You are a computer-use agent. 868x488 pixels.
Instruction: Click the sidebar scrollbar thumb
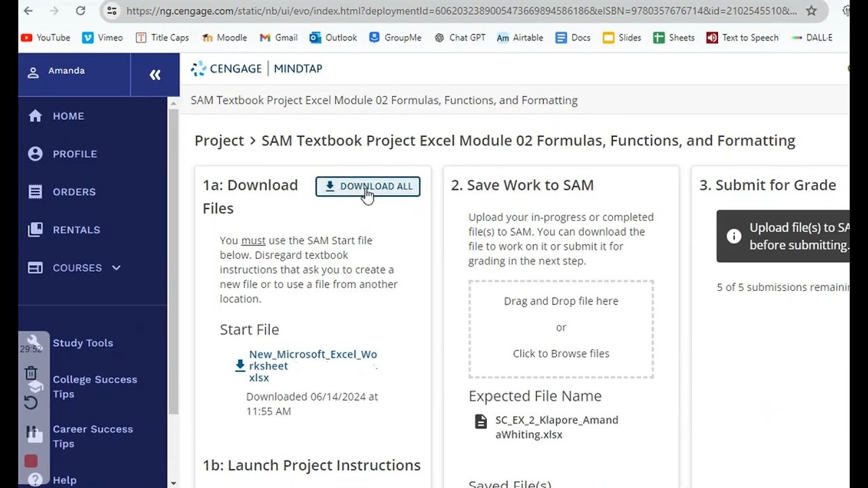coord(174,261)
